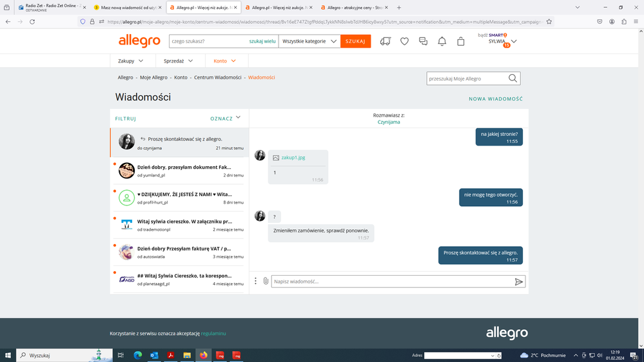Expand the Zakupy menu
Viewport: 644px width, 362px height.
point(131,61)
